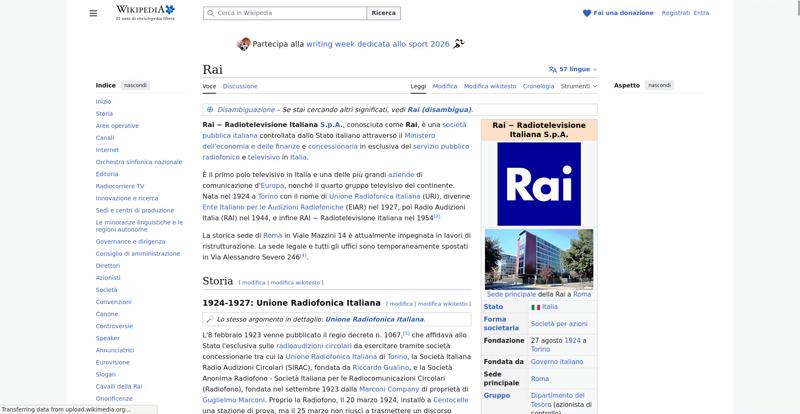This screenshot has width=800, height=414.
Task: Hide the Indice sidebar with nascondi
Action: (x=135, y=85)
